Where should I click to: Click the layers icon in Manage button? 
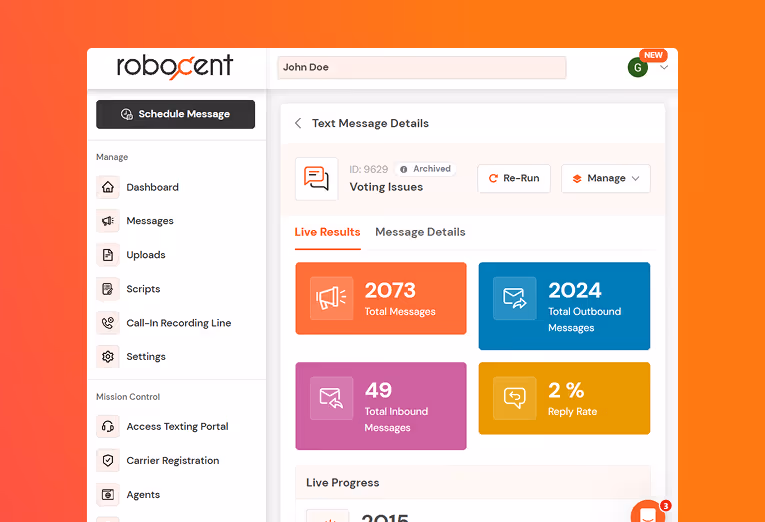tap(577, 179)
